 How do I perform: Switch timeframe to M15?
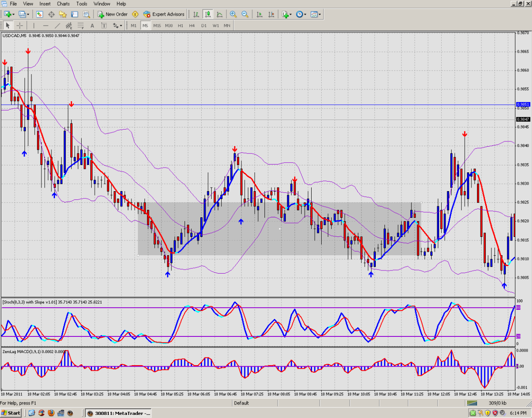[x=157, y=25]
